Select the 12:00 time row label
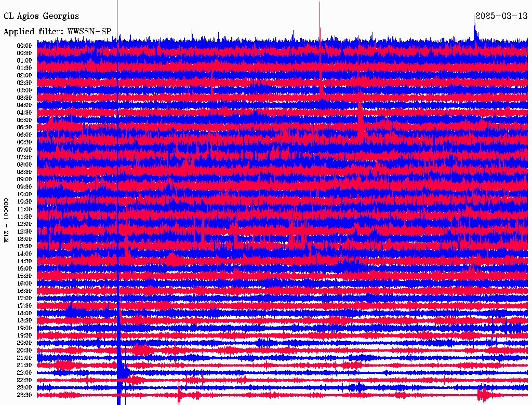 point(24,224)
